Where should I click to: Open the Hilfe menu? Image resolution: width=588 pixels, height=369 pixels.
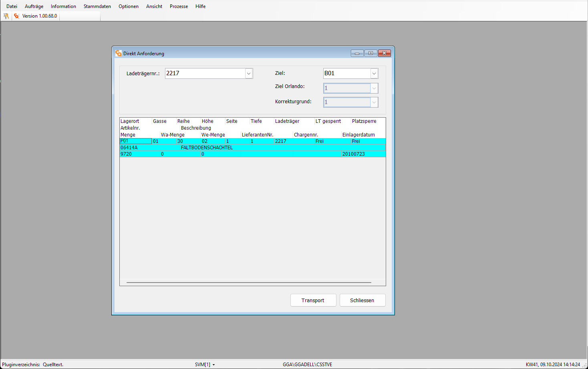(x=201, y=6)
